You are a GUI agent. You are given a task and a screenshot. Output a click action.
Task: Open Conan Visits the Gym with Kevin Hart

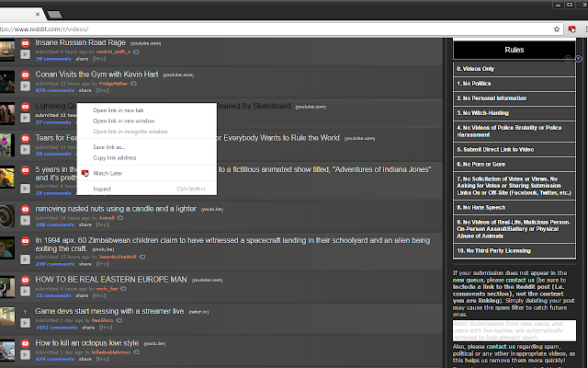click(x=96, y=75)
